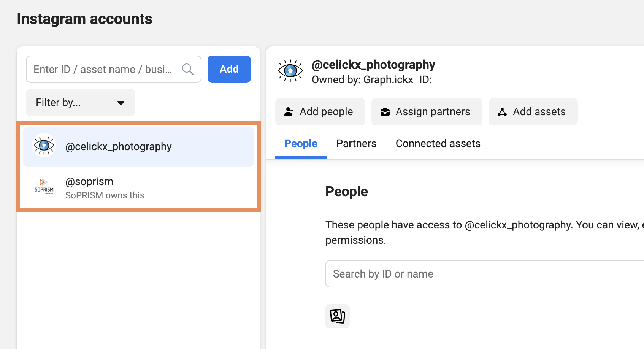The height and width of the screenshot is (349, 644).
Task: Click the @celickx_photography header title
Action: (x=373, y=65)
